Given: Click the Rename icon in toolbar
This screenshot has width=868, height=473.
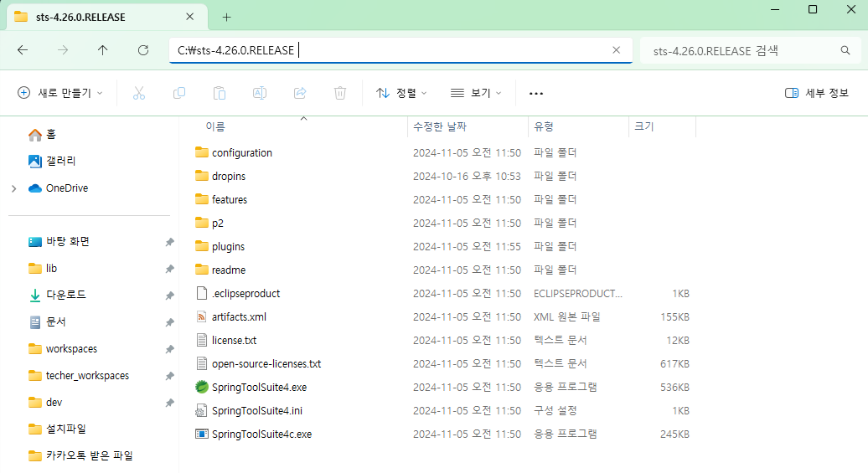Looking at the screenshot, I should [260, 93].
